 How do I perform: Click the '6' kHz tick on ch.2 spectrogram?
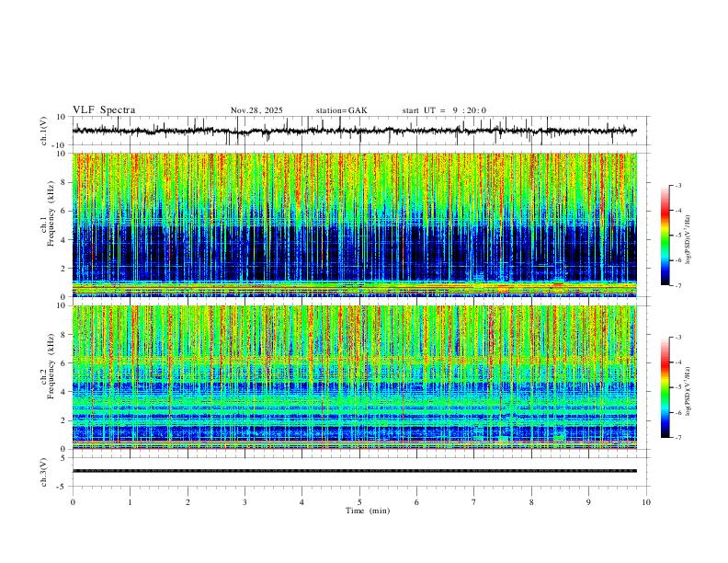point(65,363)
